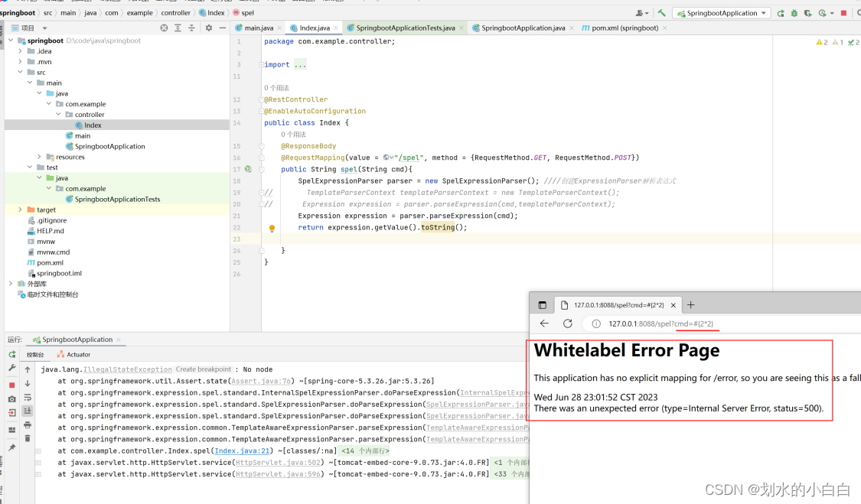Reload the browser page
The height and width of the screenshot is (504, 861).
568,324
